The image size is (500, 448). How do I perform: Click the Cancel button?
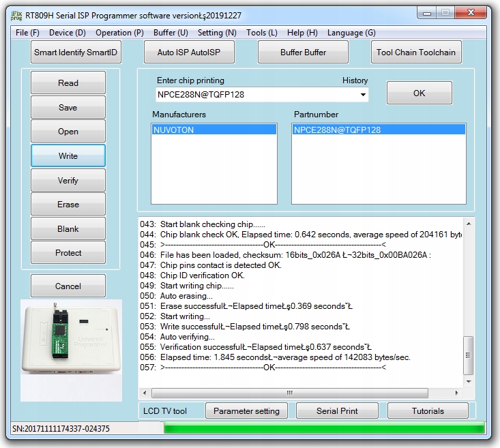[68, 286]
